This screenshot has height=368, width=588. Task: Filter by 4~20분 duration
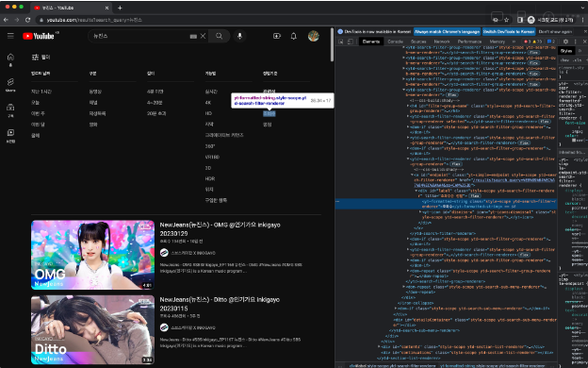[x=155, y=103]
